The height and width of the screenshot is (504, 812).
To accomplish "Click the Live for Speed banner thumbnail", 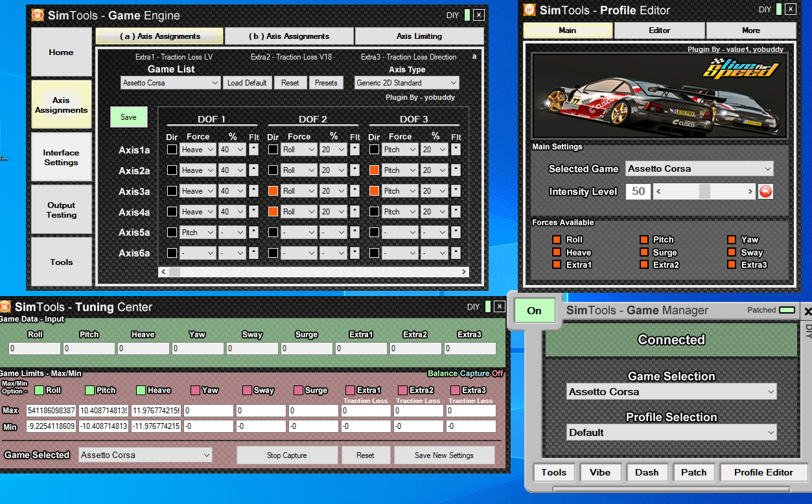I will [x=660, y=96].
